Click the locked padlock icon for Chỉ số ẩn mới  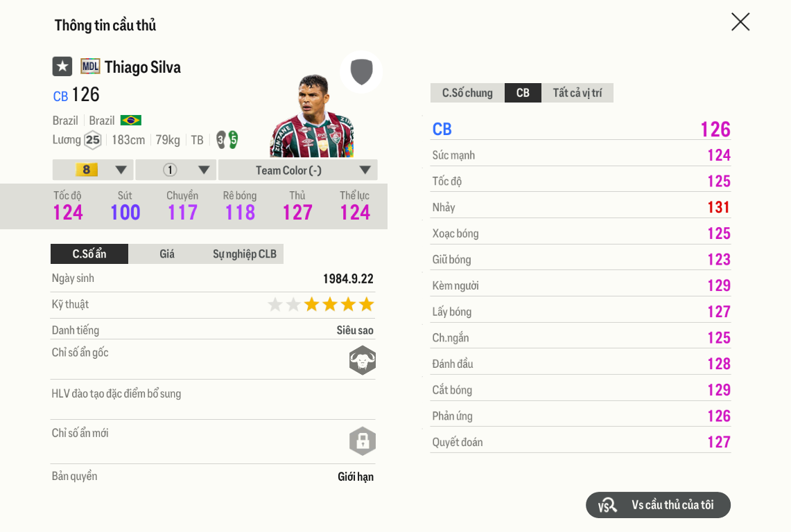pyautogui.click(x=361, y=442)
